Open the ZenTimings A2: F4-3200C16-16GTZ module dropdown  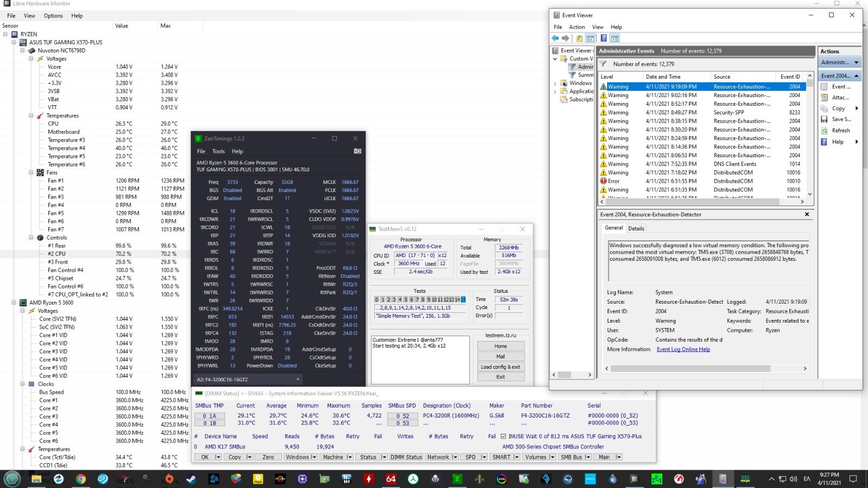[248, 380]
